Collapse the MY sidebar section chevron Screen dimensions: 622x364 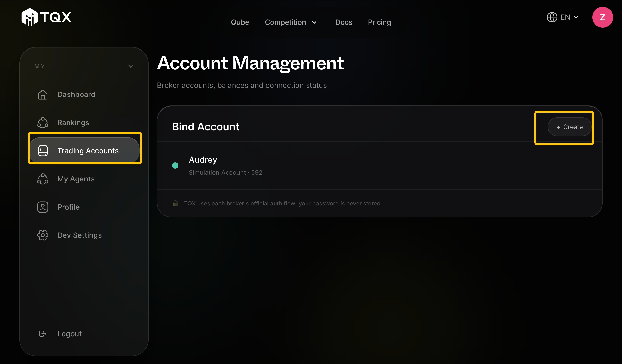[131, 66]
